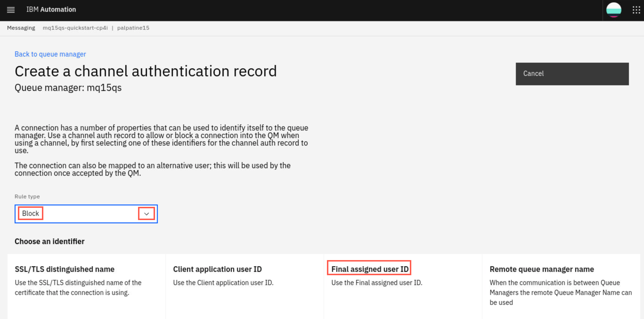Select the Messaging breadcrumb

click(x=21, y=28)
